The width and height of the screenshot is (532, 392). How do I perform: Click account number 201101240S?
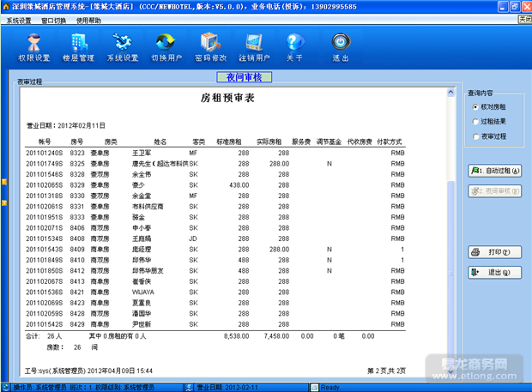(45, 153)
